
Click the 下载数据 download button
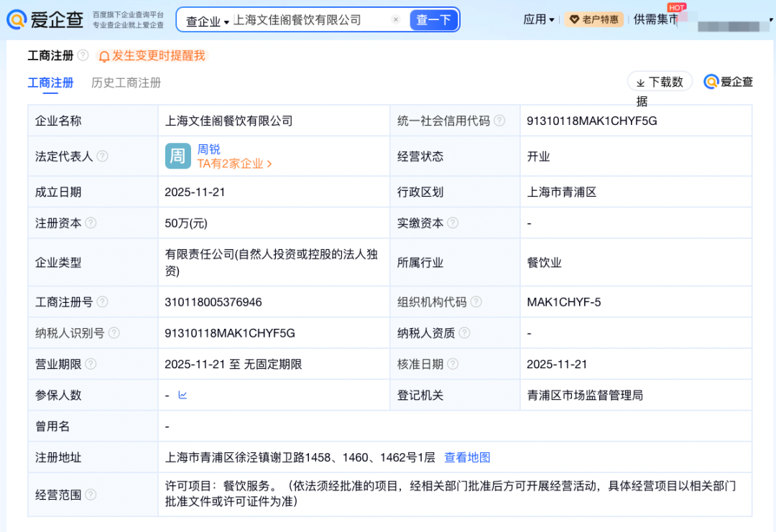pos(660,82)
